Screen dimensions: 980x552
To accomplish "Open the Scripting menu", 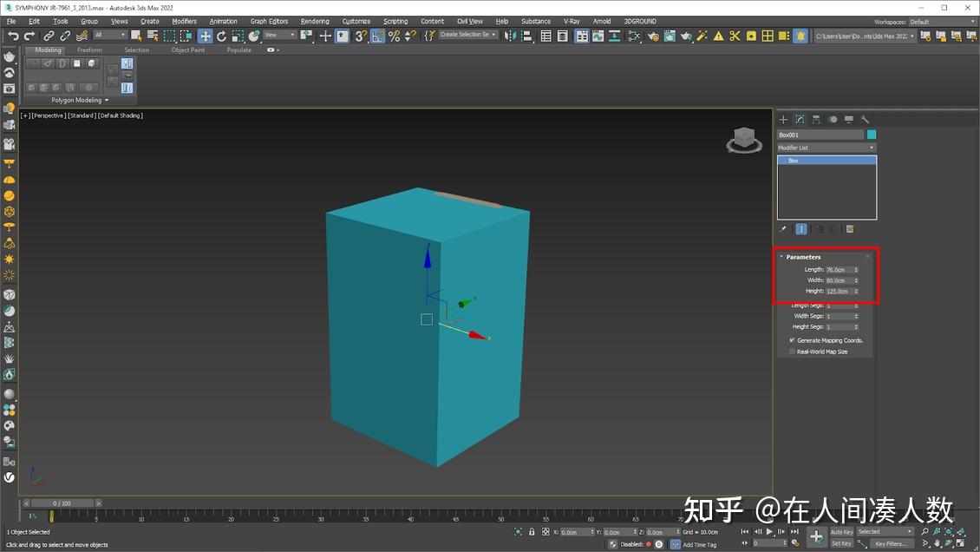I will coord(395,21).
